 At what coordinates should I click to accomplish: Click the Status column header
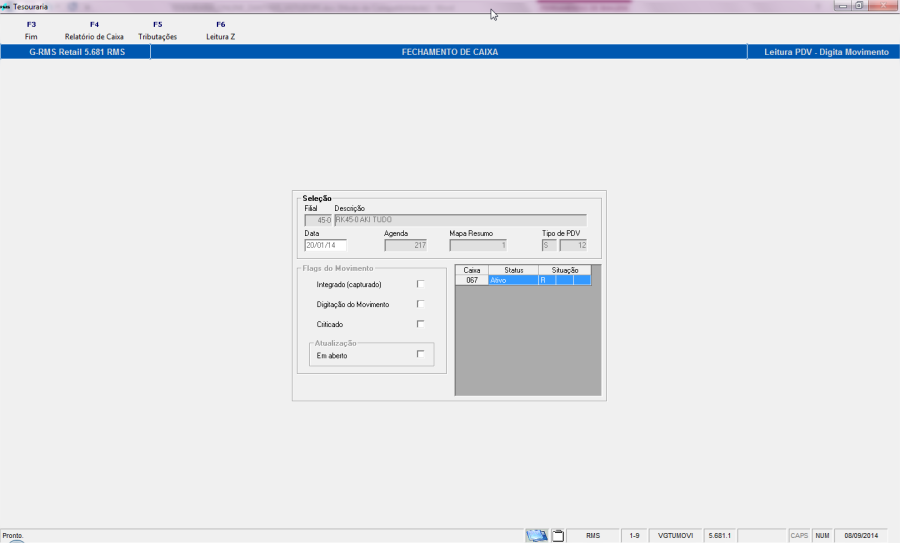click(x=513, y=270)
